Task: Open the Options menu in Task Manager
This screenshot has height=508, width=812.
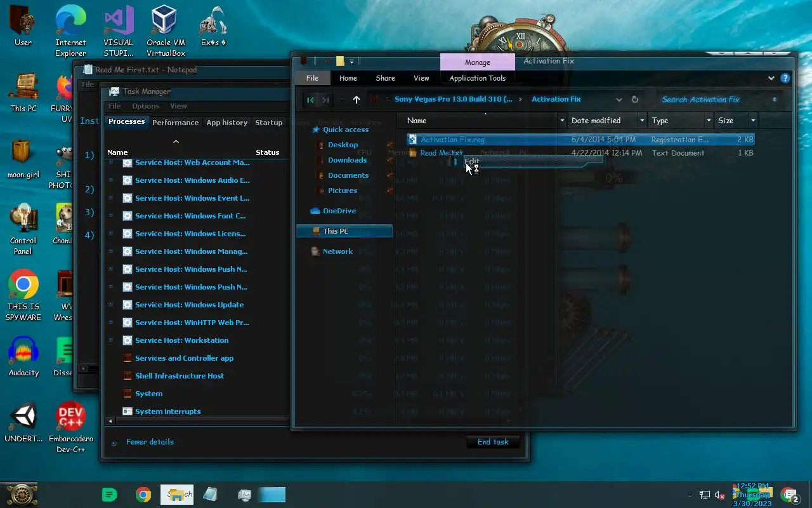Action: 146,106
